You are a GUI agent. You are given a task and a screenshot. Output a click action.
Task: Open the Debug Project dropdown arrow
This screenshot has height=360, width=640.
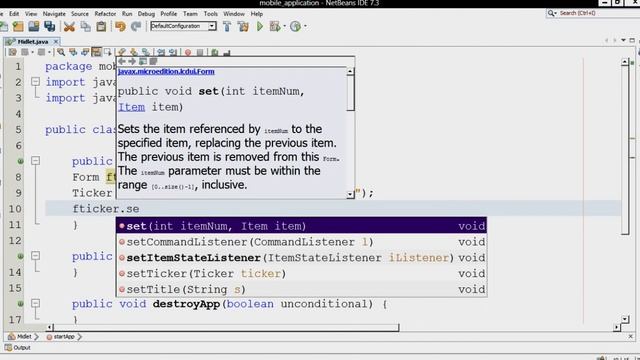284,27
